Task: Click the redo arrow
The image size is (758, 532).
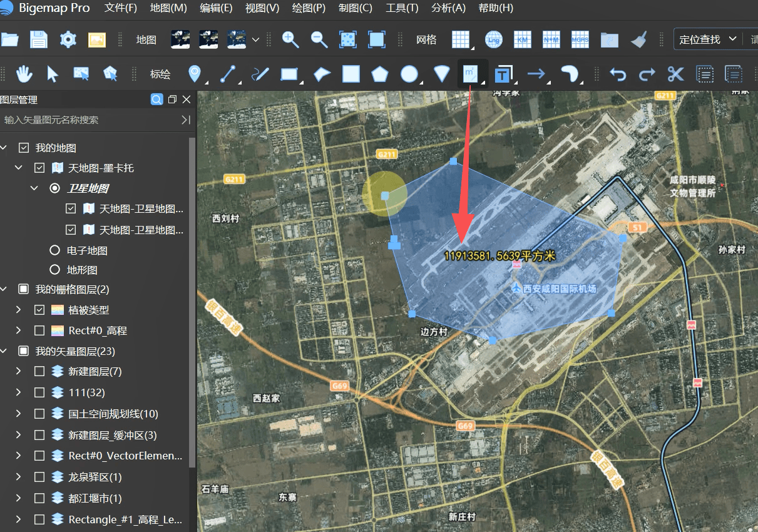Action: tap(647, 74)
